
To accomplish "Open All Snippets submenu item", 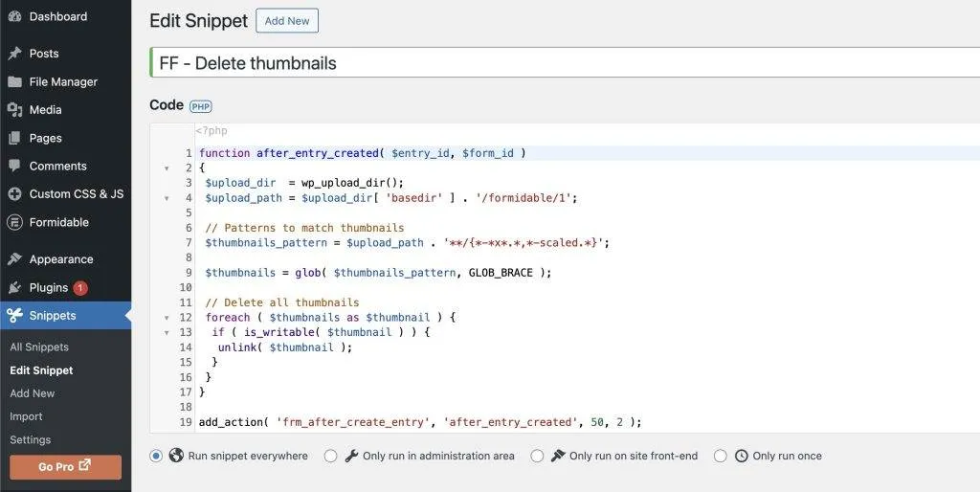I will click(39, 347).
